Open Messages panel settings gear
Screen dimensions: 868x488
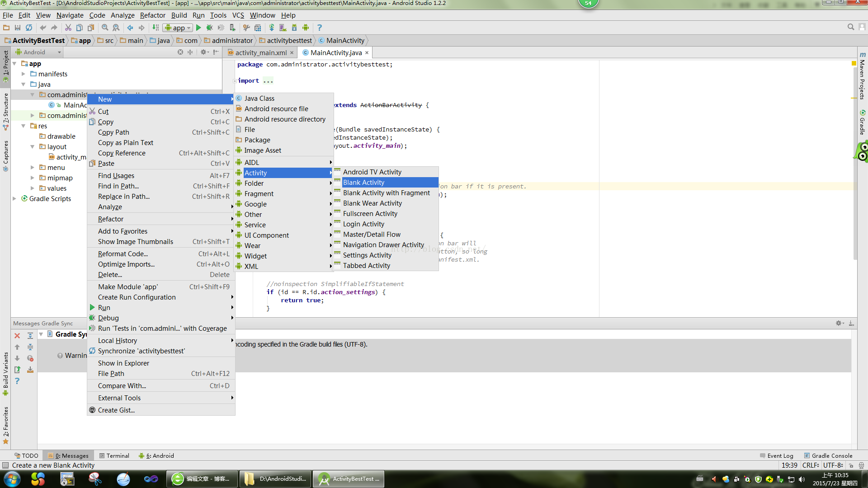click(840, 323)
